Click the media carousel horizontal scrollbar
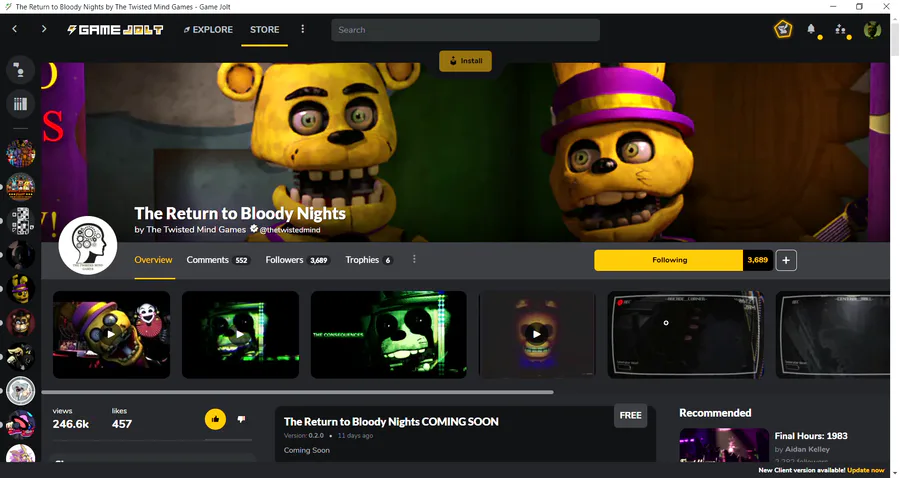 point(297,392)
